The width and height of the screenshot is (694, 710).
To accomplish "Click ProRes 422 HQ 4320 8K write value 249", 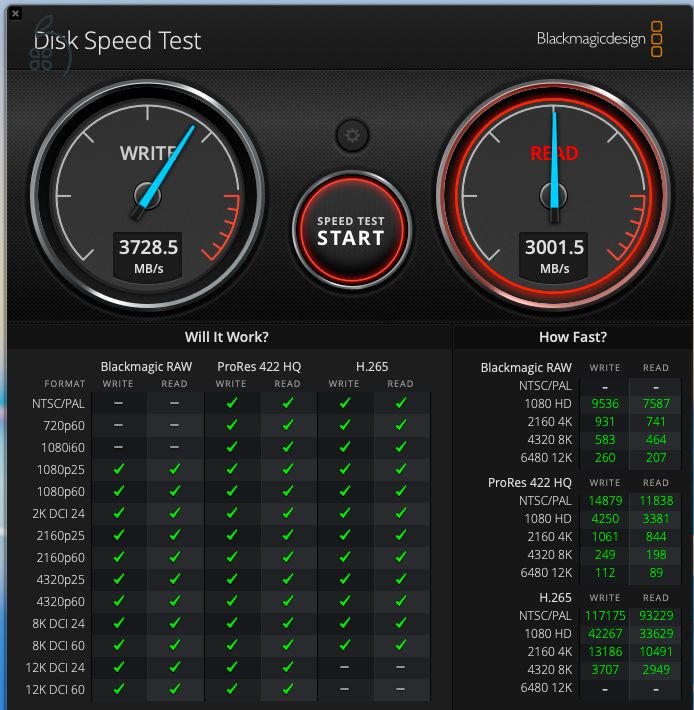I will (605, 555).
